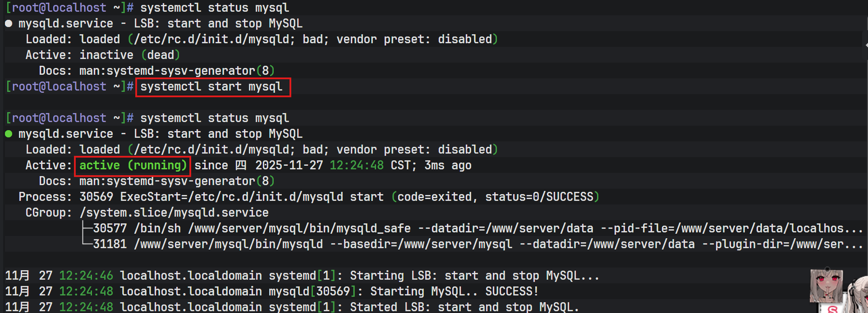868x313 pixels.
Task: Open the man:systemd-sysv-generator(8) link under active status
Action: click(x=177, y=181)
